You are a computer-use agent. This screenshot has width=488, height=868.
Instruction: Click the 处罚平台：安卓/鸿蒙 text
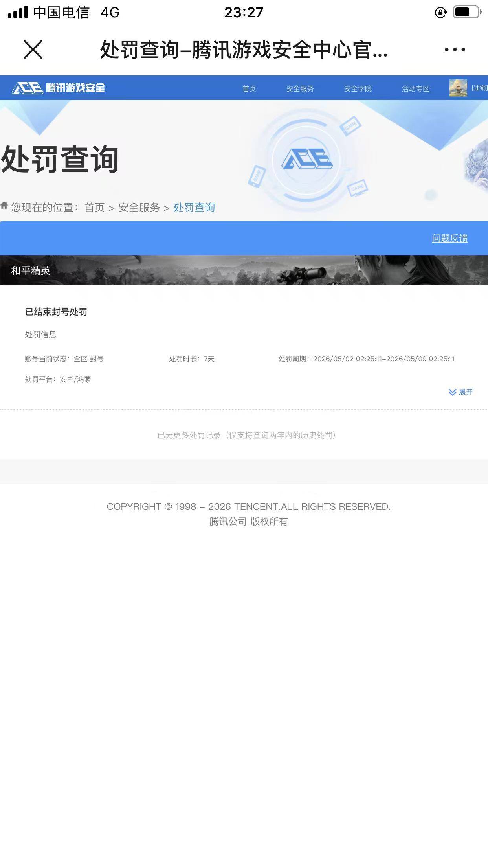click(58, 379)
